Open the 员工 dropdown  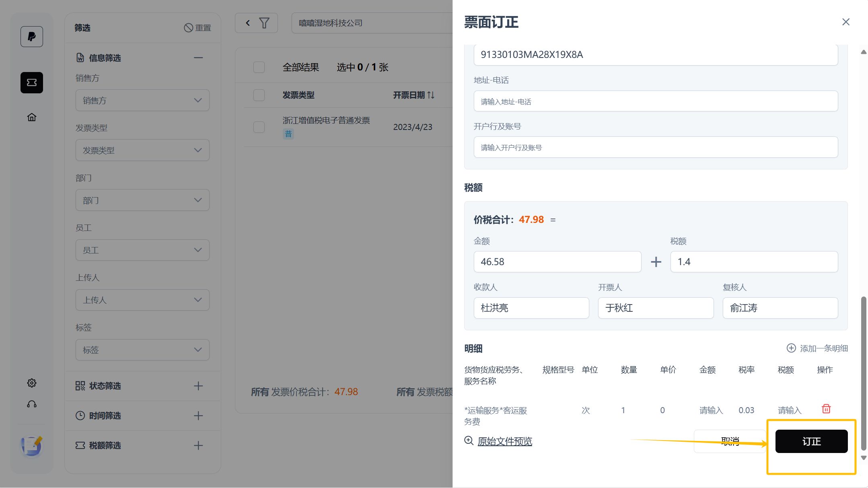142,250
